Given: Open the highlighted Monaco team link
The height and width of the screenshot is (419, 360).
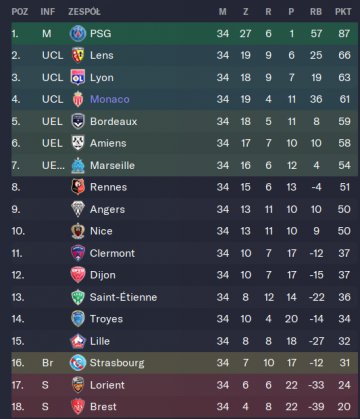Looking at the screenshot, I should coord(110,99).
